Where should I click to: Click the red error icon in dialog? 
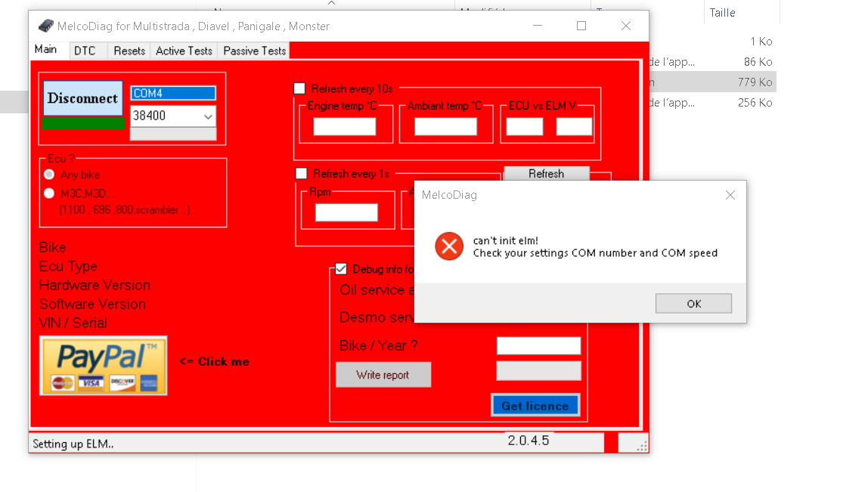click(x=449, y=246)
